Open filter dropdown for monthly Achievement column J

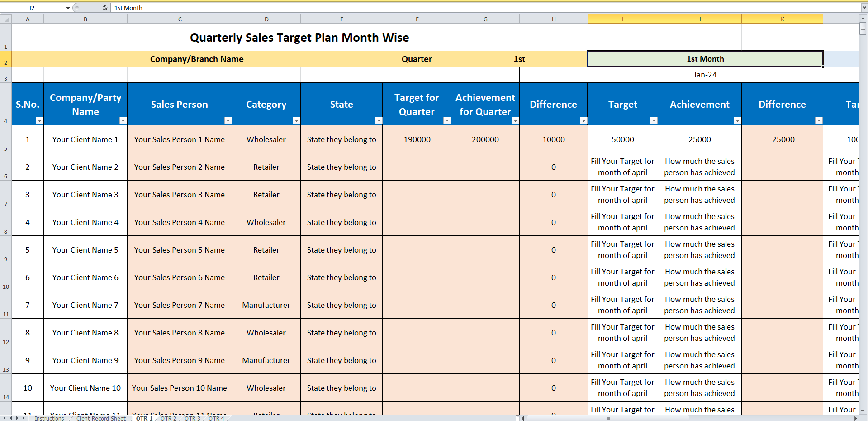[x=737, y=120]
